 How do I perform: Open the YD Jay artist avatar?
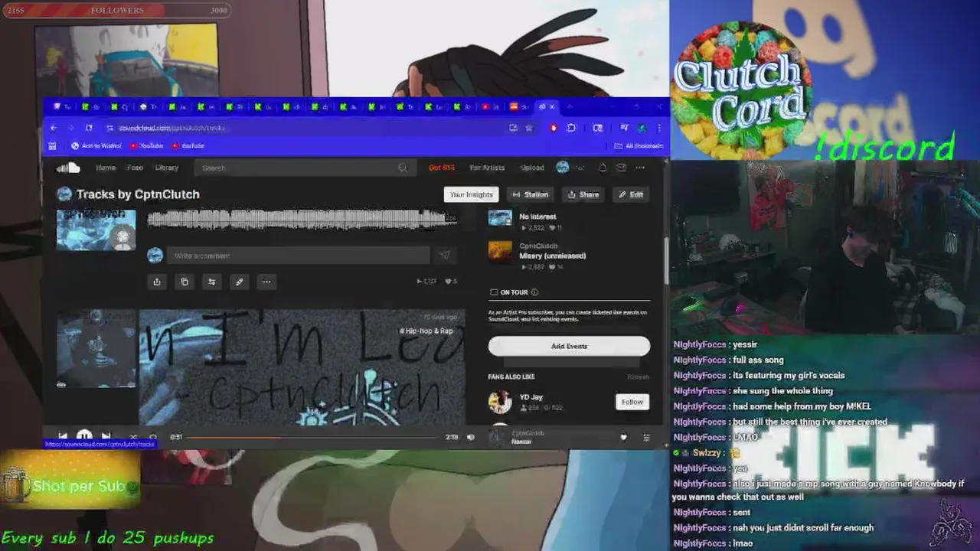point(500,402)
